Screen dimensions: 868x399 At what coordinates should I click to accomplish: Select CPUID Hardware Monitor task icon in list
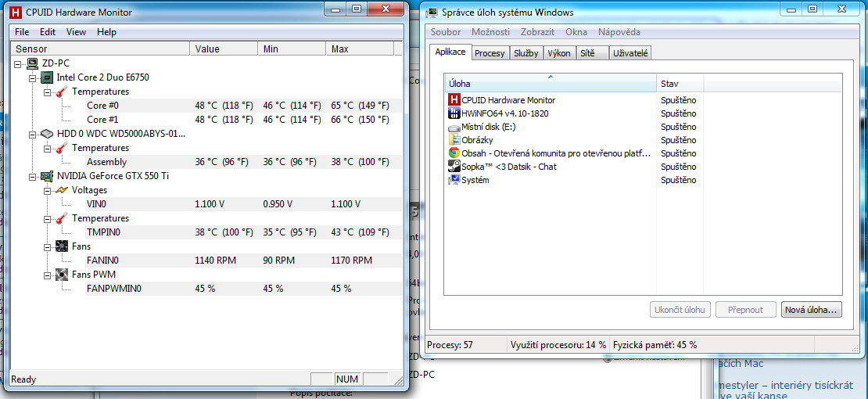[x=454, y=100]
